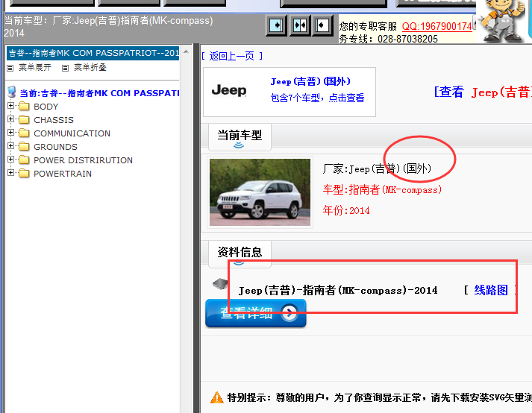Click the 车型:指南者(MK-compass) text
Image resolution: width=532 pixels, height=413 pixels.
pyautogui.click(x=382, y=189)
